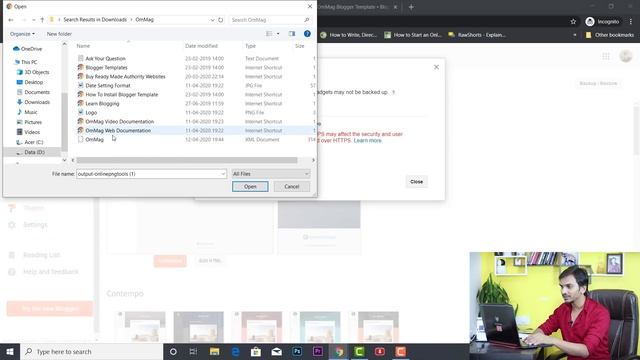Open the Downloads folder in sidebar
This screenshot has width=640, height=360.
click(x=33, y=102)
